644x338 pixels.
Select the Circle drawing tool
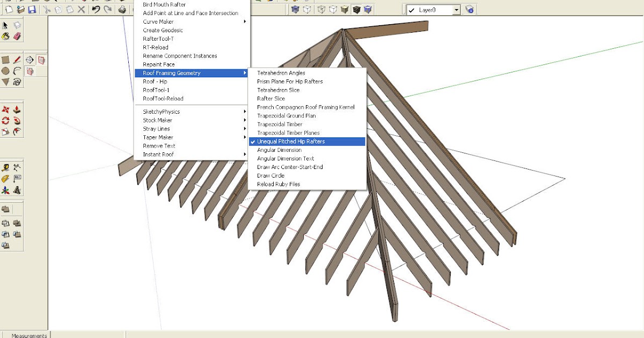[5, 71]
